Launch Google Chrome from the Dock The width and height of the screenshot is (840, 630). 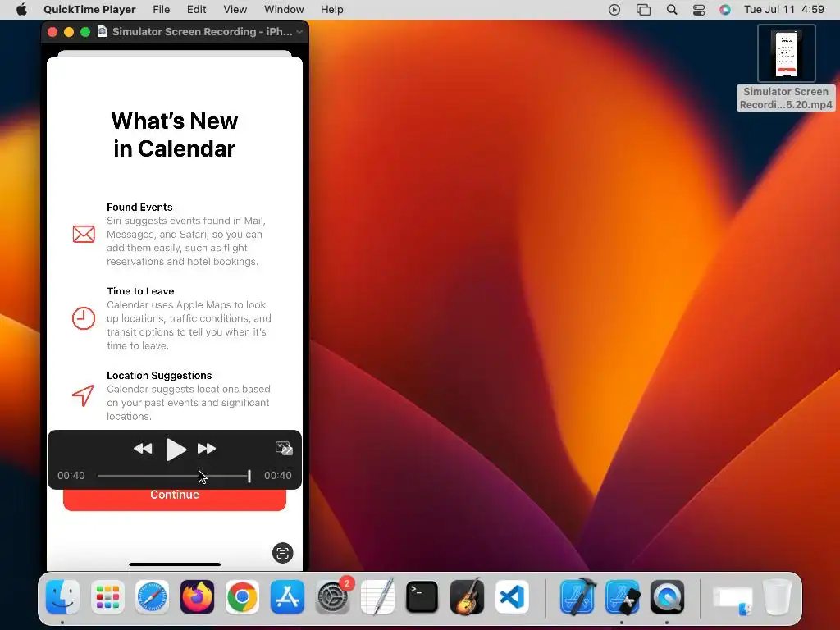click(242, 597)
